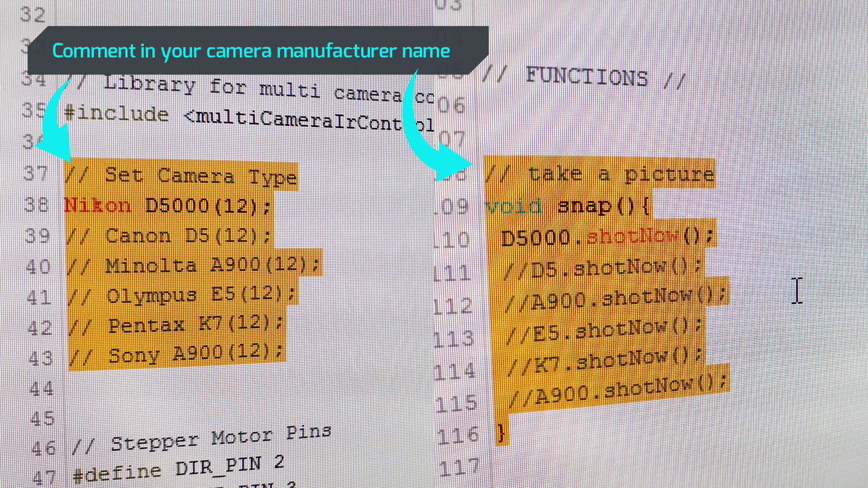The width and height of the screenshot is (868, 488).
Task: Click the "// Minolta A900(12);" line
Action: click(x=194, y=265)
